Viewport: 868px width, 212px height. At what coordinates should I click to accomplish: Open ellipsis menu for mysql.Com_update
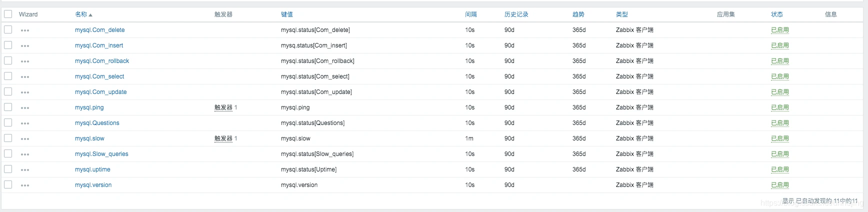[x=25, y=92]
